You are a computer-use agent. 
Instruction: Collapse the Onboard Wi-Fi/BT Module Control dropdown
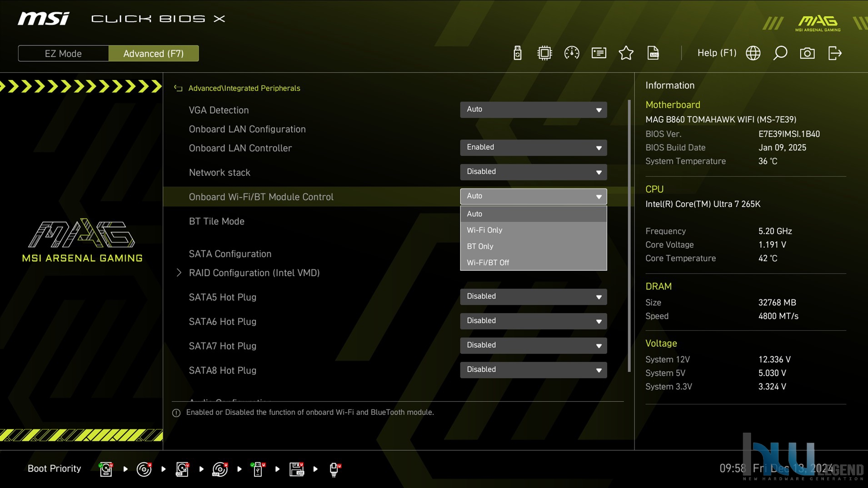(x=533, y=196)
